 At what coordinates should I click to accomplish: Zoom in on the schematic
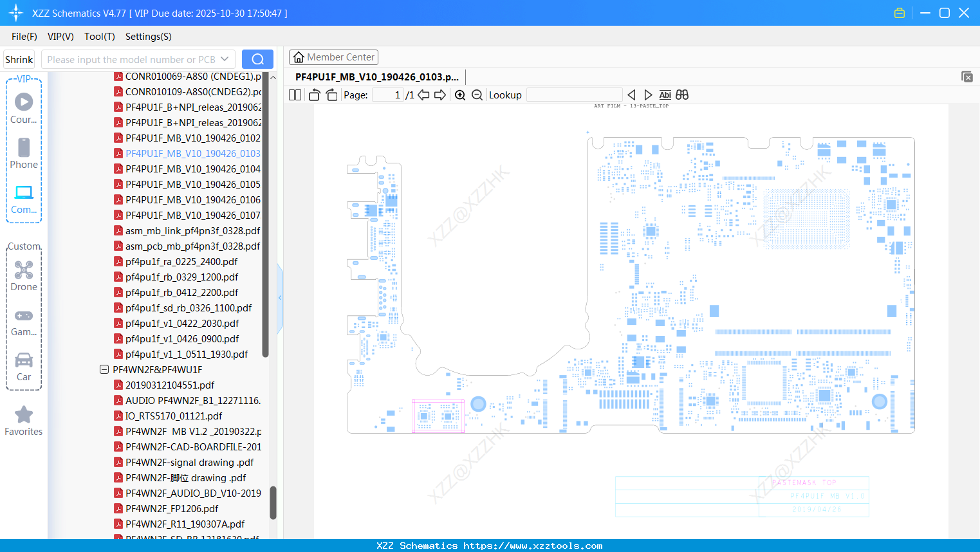tap(460, 95)
